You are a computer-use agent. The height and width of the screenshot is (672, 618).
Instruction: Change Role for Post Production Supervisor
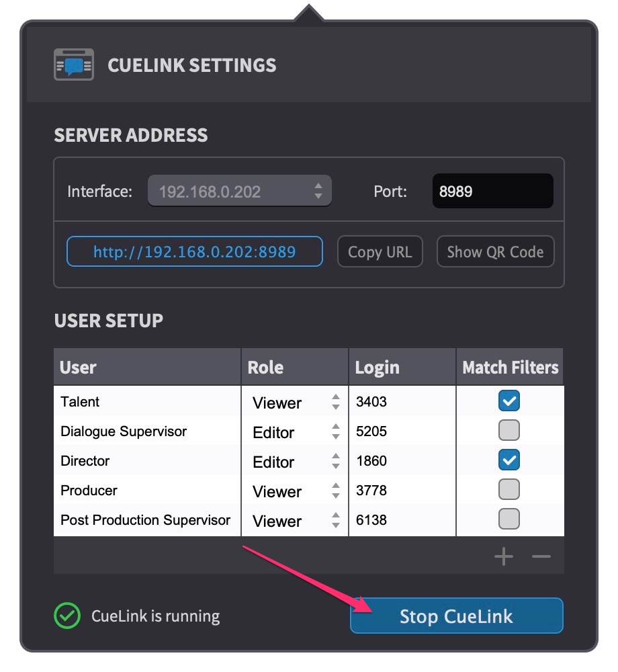[x=295, y=520]
